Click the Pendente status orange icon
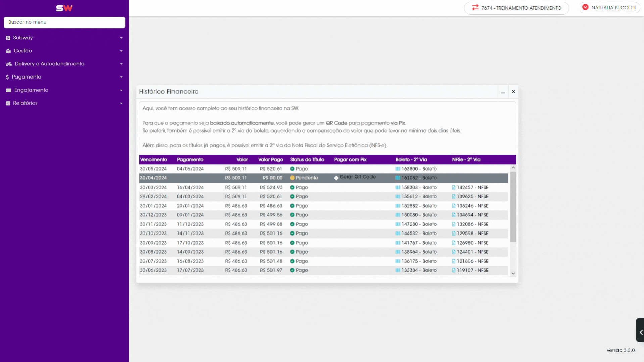 [x=292, y=178]
